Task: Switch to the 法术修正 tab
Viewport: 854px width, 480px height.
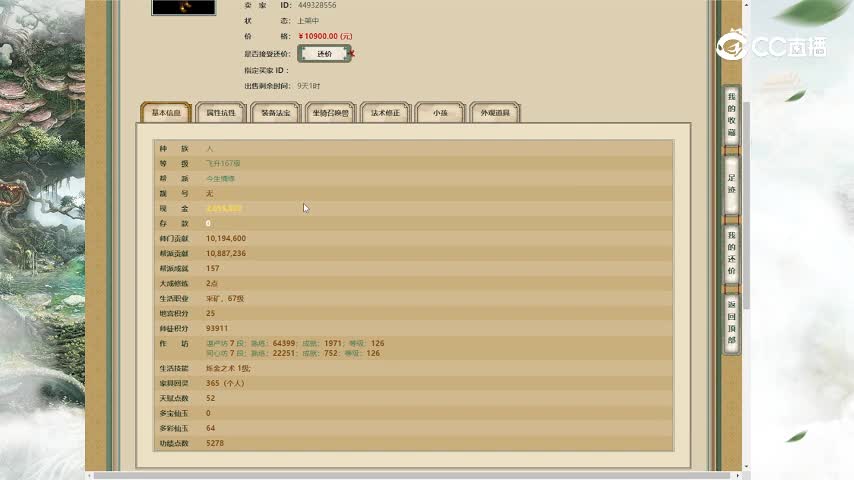Action: pos(385,113)
